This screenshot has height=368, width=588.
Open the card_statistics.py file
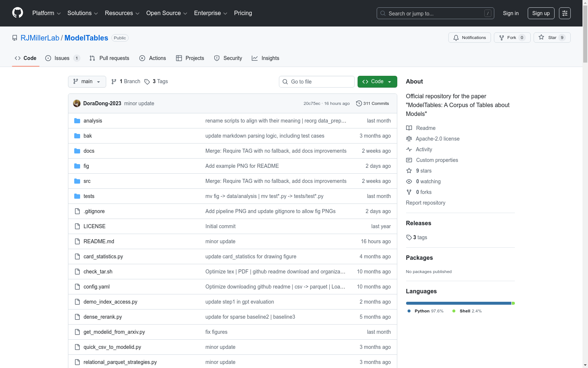coord(103,256)
